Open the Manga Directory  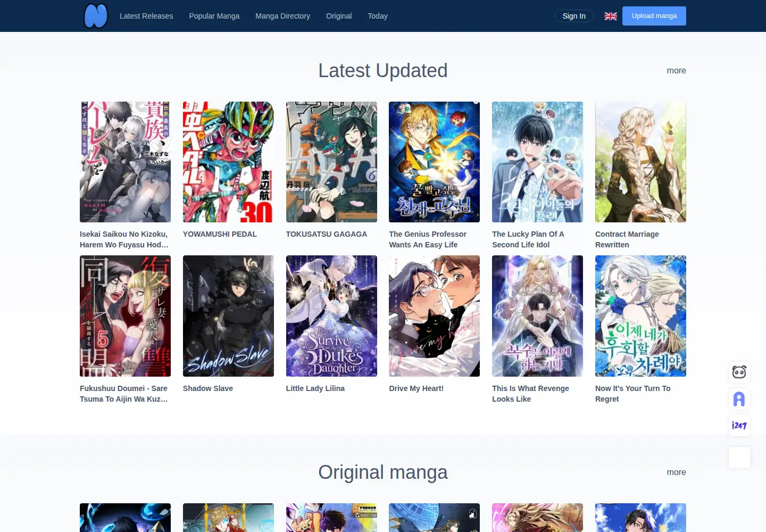pos(282,16)
